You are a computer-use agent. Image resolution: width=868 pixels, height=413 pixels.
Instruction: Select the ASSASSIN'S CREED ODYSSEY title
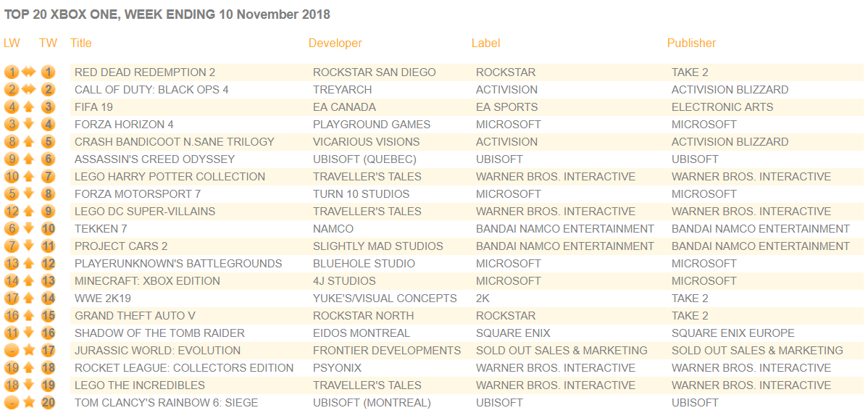(155, 159)
